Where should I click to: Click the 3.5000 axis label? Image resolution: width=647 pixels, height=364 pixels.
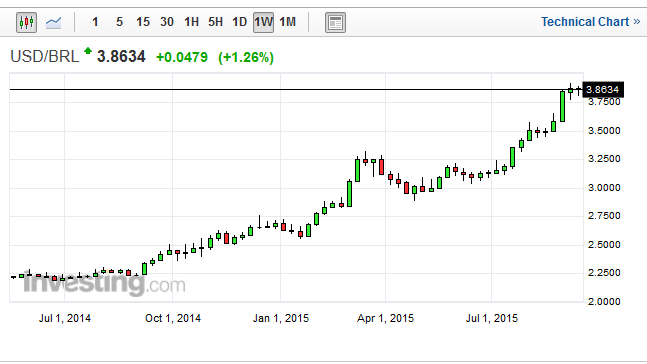(604, 131)
